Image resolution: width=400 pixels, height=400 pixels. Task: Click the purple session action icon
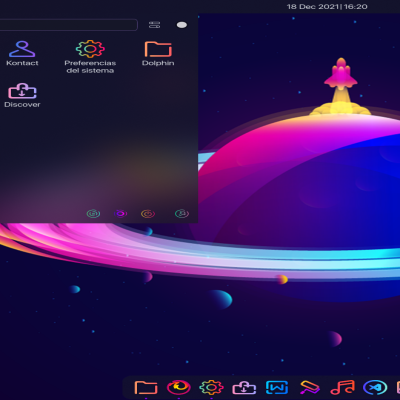tap(121, 213)
